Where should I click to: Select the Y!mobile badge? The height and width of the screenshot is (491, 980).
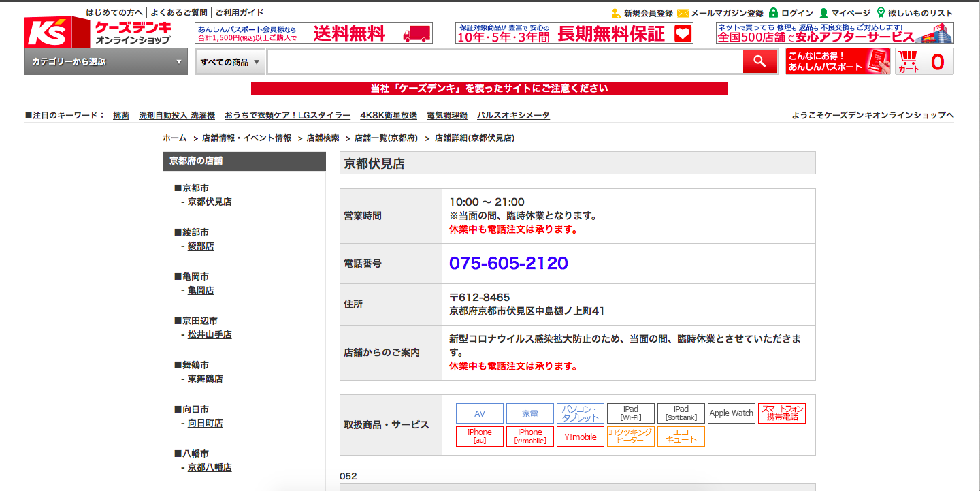tap(581, 437)
